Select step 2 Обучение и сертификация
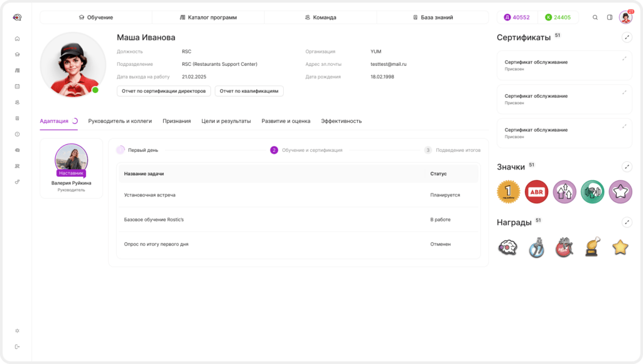The image size is (643, 364). click(306, 150)
